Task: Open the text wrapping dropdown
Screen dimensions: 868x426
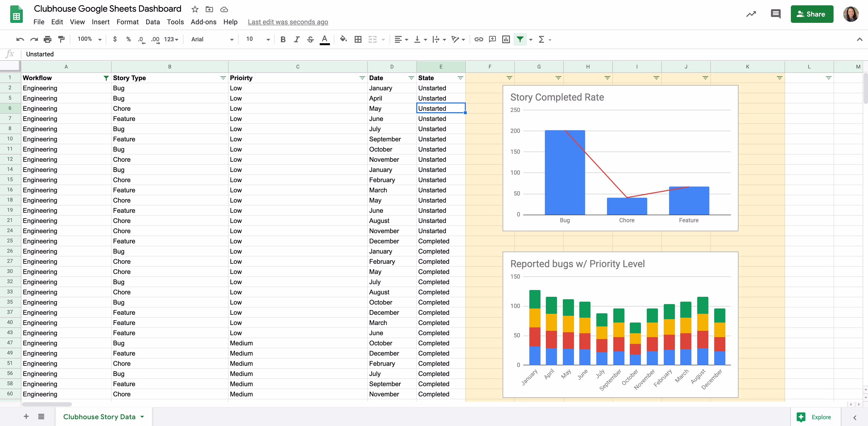Action: click(439, 39)
